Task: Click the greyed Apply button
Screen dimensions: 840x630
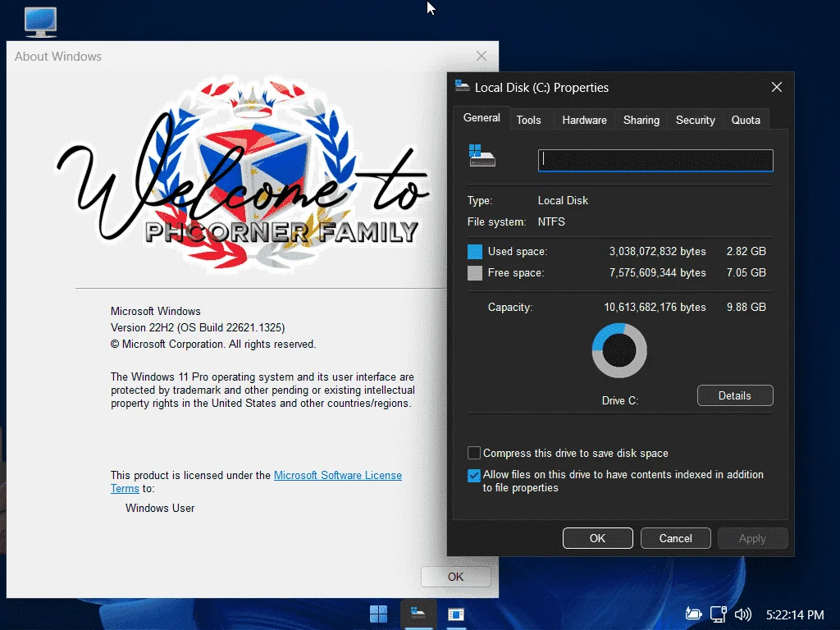Action: [753, 538]
